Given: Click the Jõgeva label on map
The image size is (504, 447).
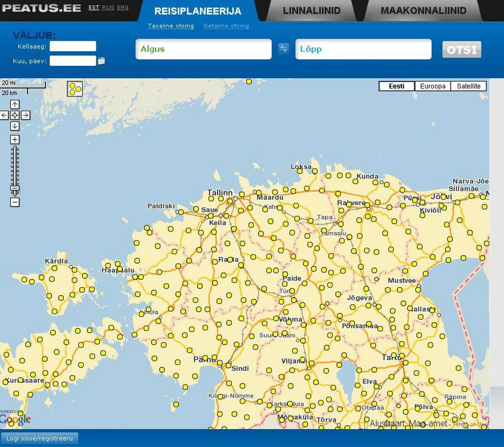Looking at the screenshot, I should point(359,298).
